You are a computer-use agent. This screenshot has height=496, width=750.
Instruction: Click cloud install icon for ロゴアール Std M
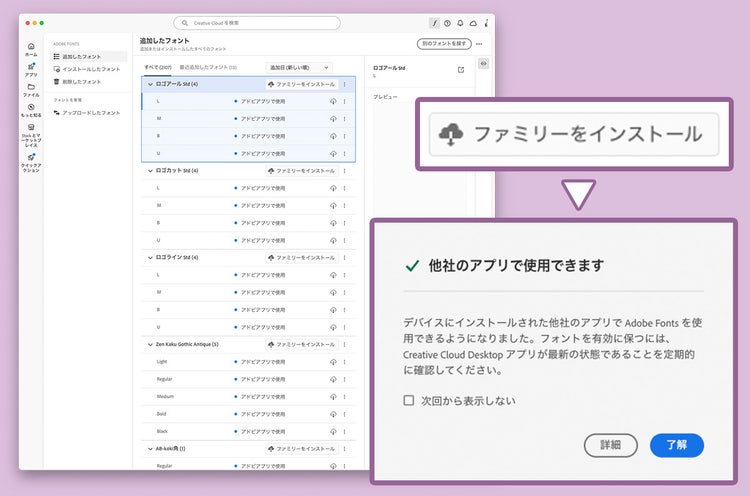(x=333, y=119)
